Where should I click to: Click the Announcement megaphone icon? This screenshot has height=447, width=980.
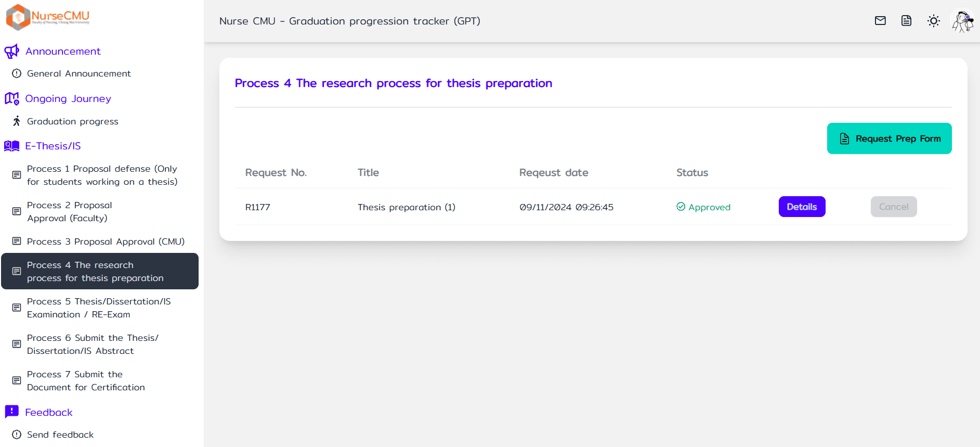(x=11, y=52)
